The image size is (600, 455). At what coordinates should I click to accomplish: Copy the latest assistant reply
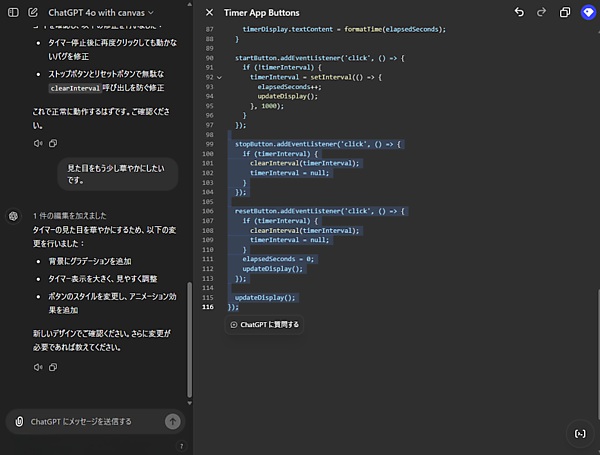(x=52, y=367)
